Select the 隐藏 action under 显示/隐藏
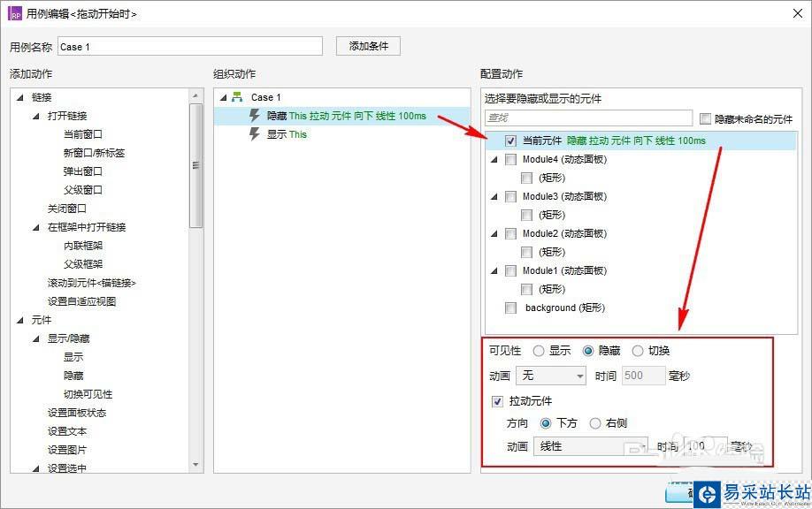Viewport: 812px width, 509px height. point(73,376)
